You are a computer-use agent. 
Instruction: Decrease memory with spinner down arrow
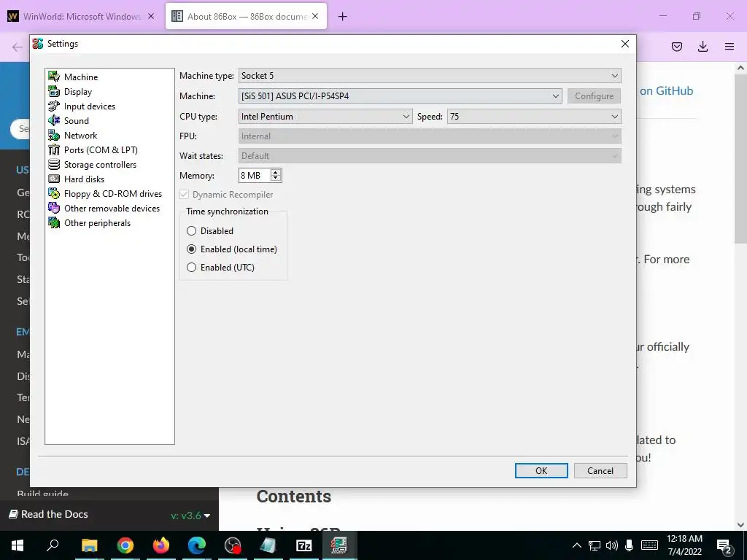click(275, 179)
